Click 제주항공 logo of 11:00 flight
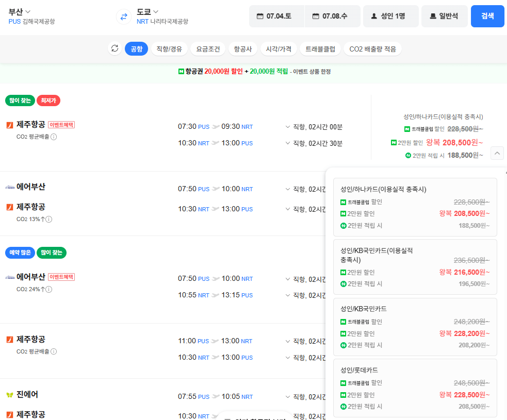 10,339
